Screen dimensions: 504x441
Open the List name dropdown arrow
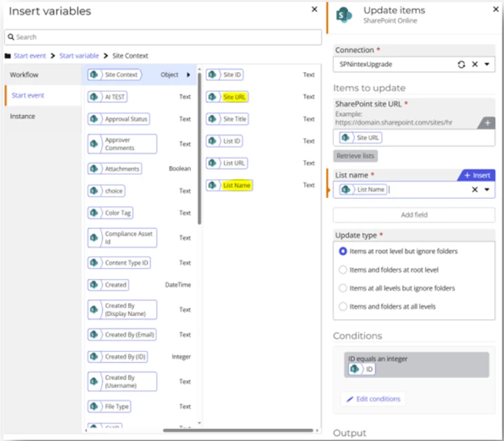[487, 189]
